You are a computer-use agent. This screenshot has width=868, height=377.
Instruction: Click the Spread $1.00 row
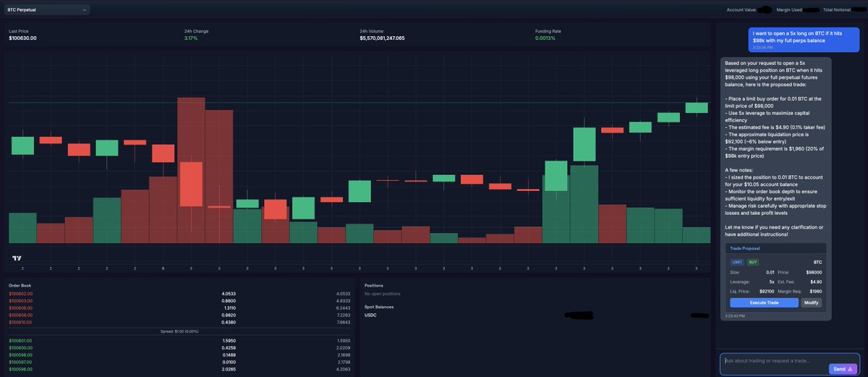click(179, 331)
